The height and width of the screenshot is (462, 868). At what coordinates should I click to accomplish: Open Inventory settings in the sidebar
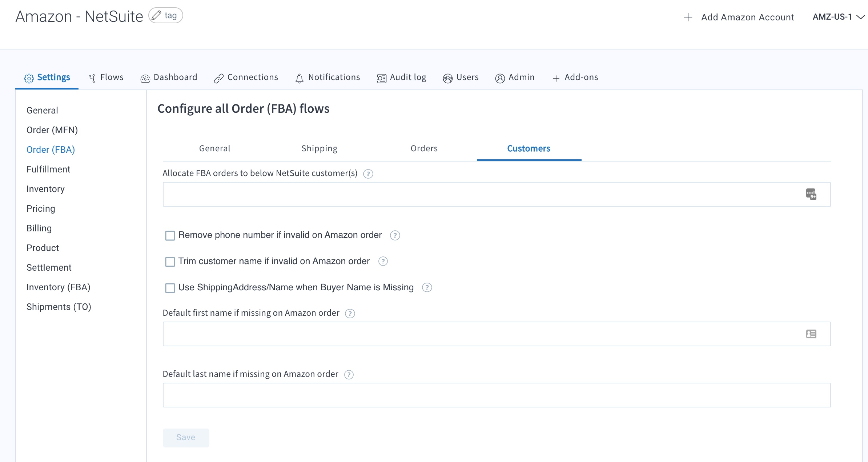pyautogui.click(x=45, y=189)
